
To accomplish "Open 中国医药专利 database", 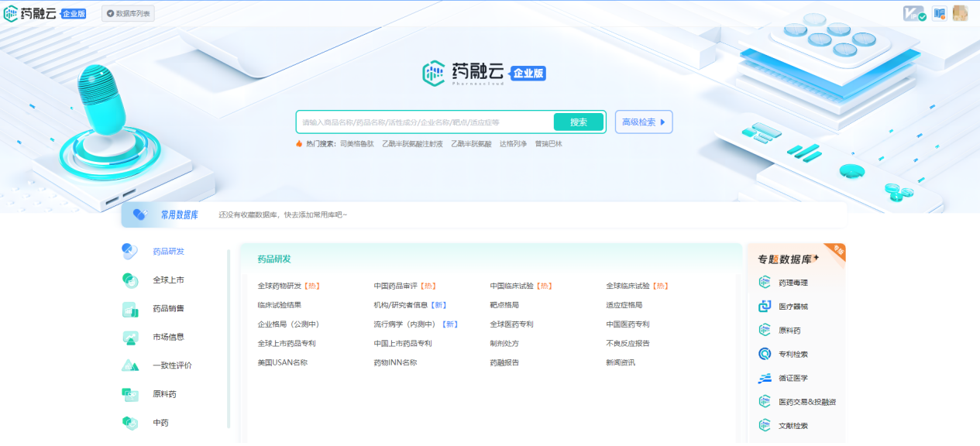I will [628, 324].
